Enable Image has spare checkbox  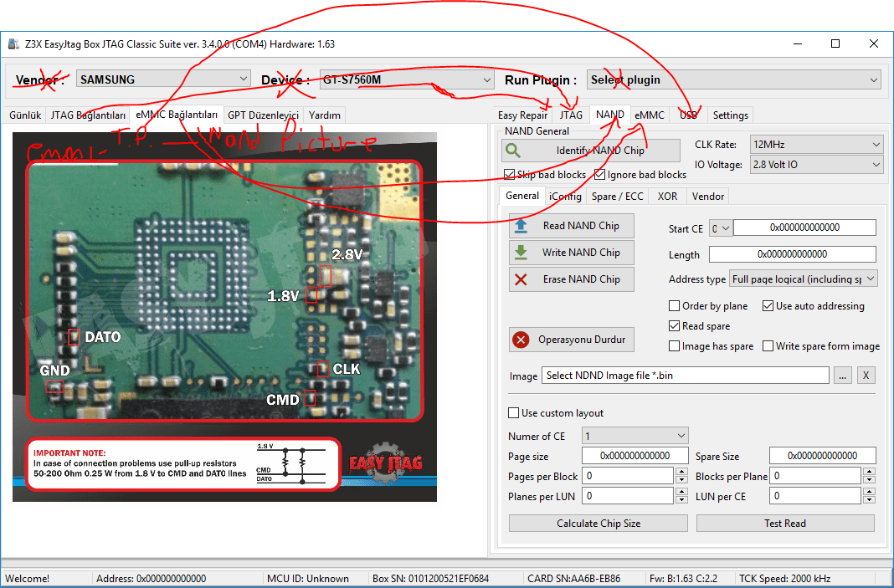[x=675, y=345]
